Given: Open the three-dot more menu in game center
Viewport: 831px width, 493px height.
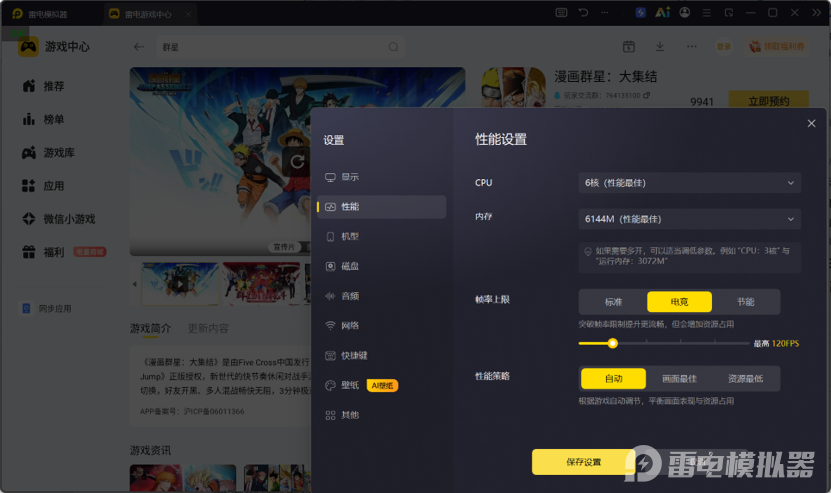Looking at the screenshot, I should (x=692, y=47).
